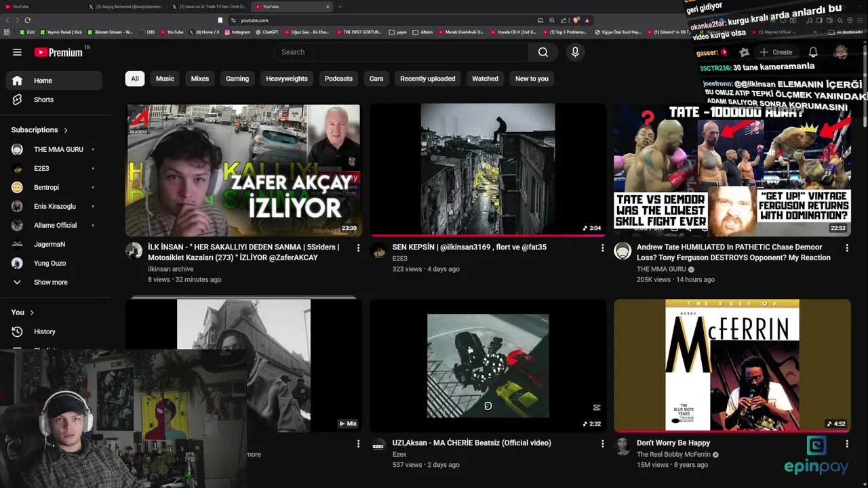The height and width of the screenshot is (488, 868).
Task: Click the Create button
Action: click(776, 52)
